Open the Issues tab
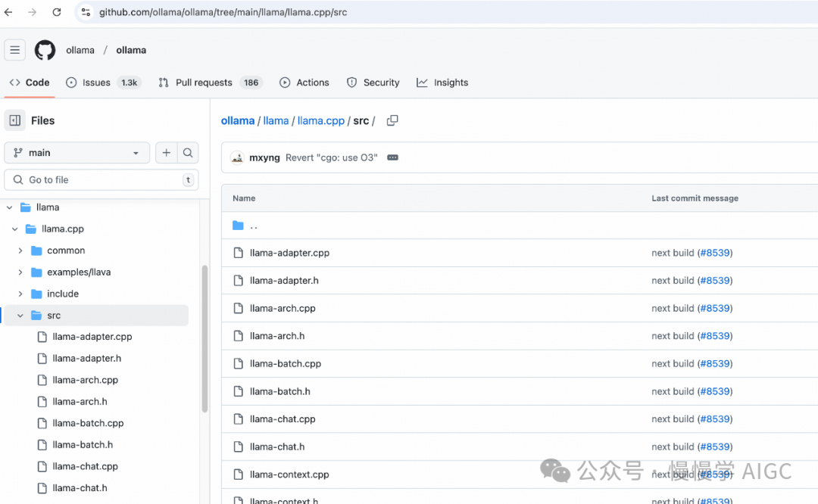 point(103,82)
